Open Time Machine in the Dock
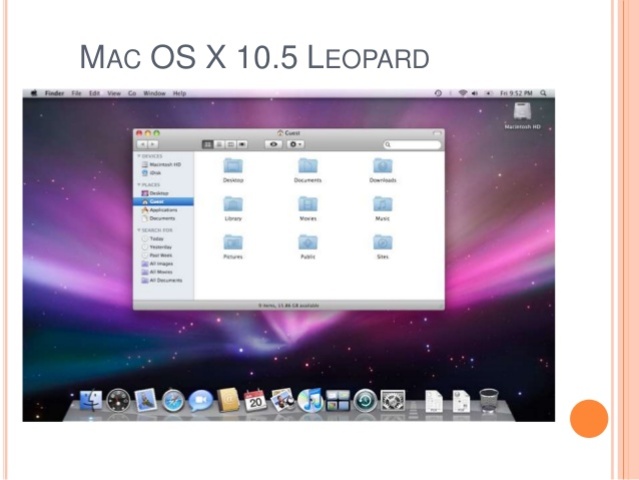The image size is (639, 480). coord(365,401)
